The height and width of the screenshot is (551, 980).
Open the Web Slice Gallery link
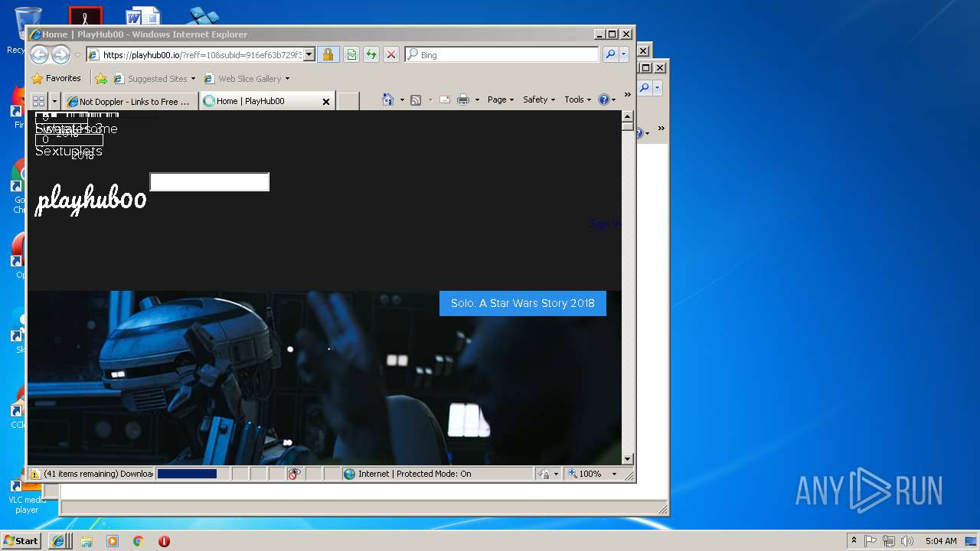click(x=243, y=79)
